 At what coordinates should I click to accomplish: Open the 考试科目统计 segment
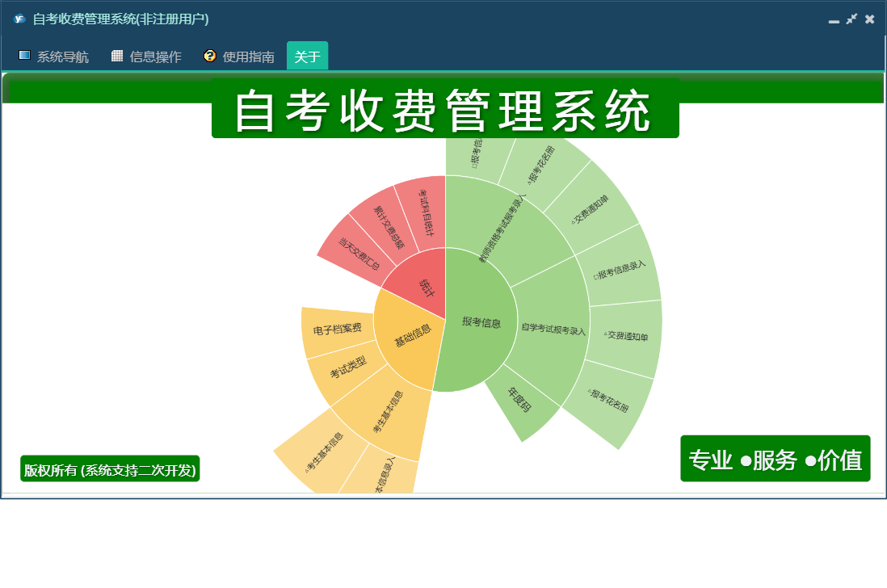[x=426, y=212]
